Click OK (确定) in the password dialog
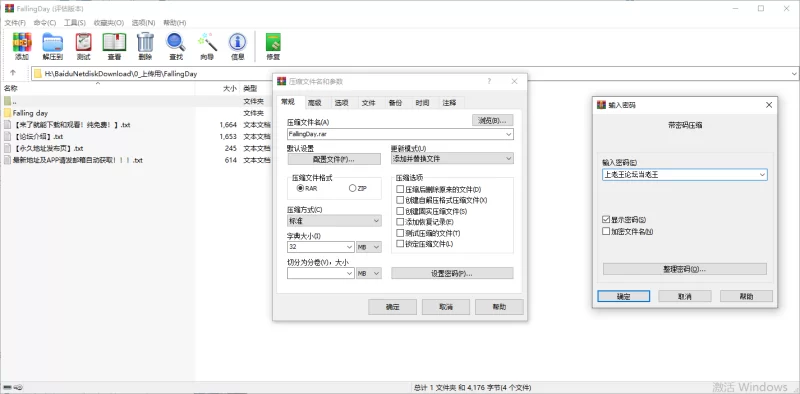Viewport: 800px width, 394px height. click(623, 296)
